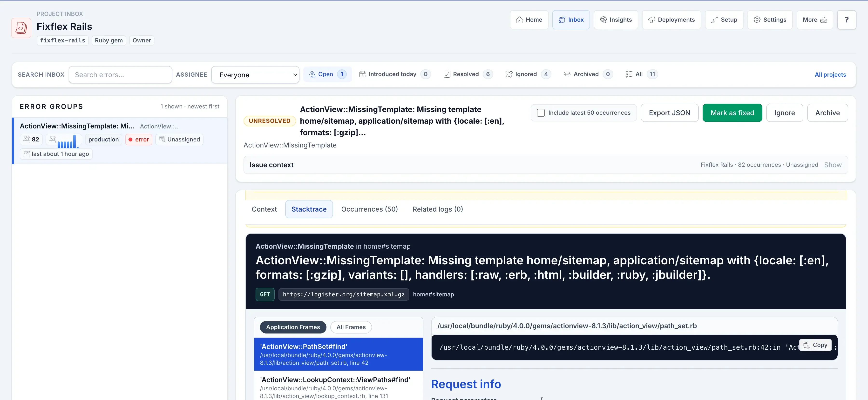Click the green Mark as fixed button
Screen dimensions: 868x400
pos(732,113)
